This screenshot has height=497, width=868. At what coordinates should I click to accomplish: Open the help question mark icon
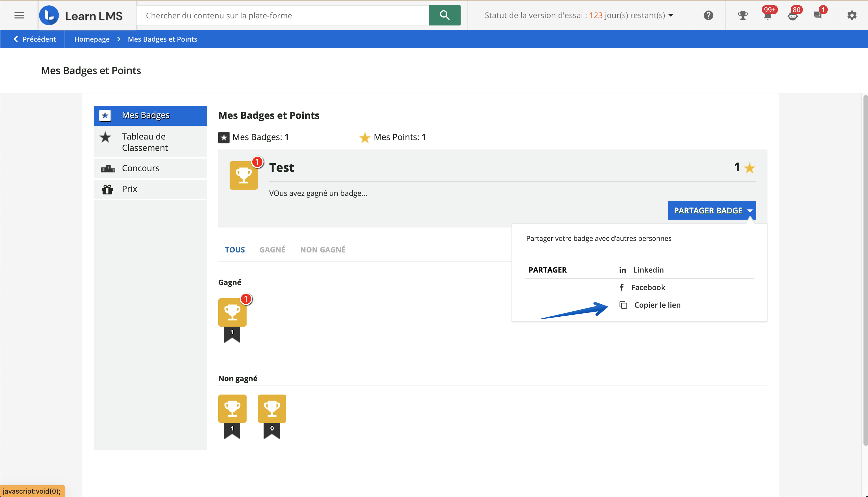click(x=708, y=15)
